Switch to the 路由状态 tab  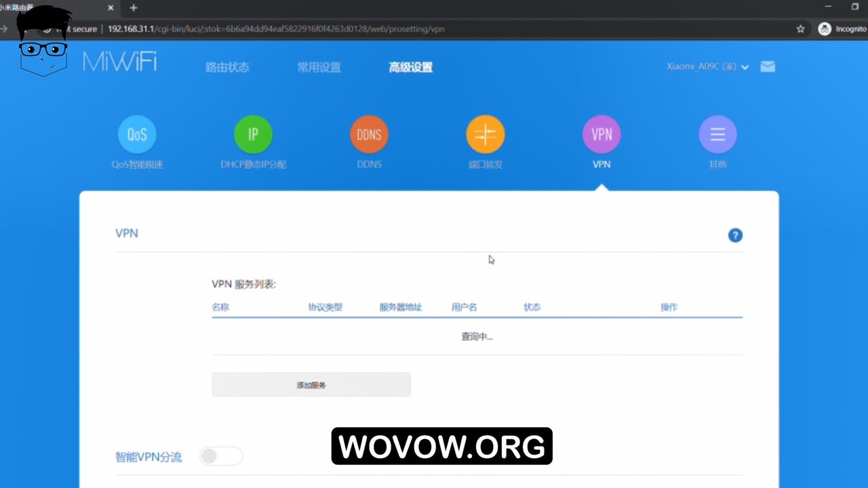pos(227,67)
